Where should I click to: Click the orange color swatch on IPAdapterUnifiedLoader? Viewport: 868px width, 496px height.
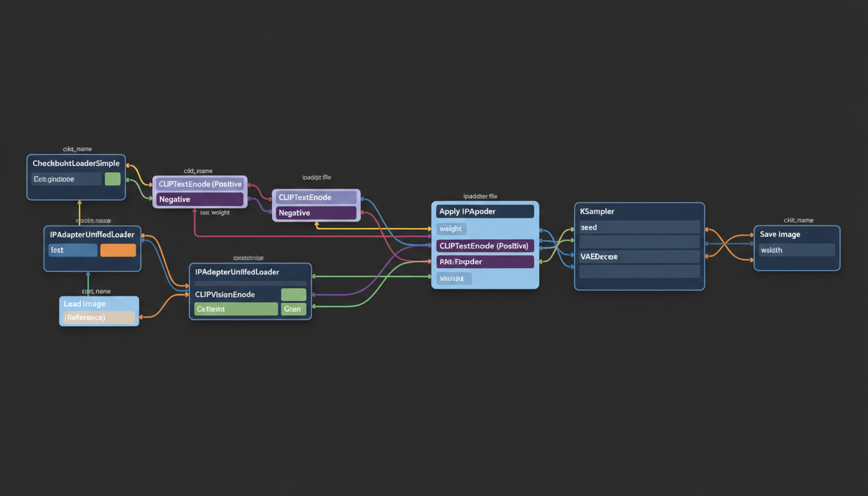click(x=117, y=249)
